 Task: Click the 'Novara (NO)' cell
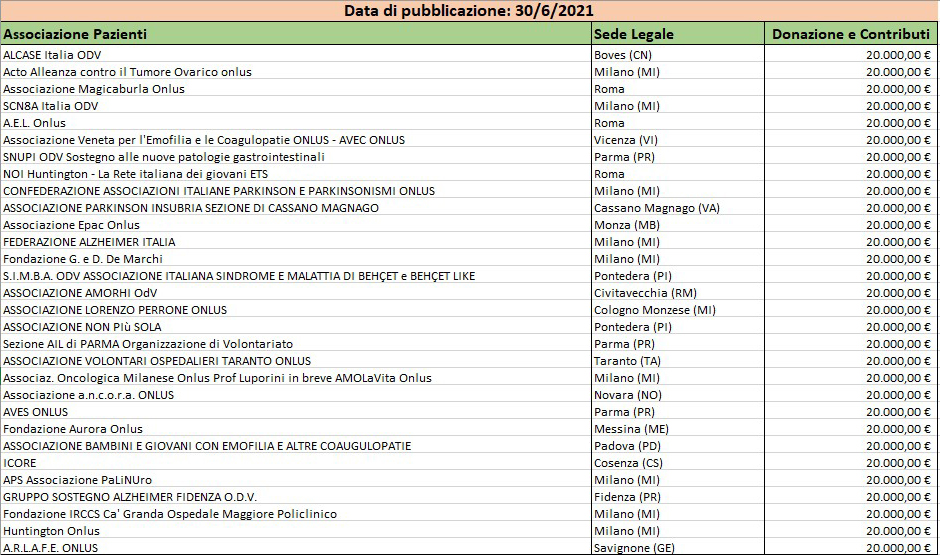point(678,395)
